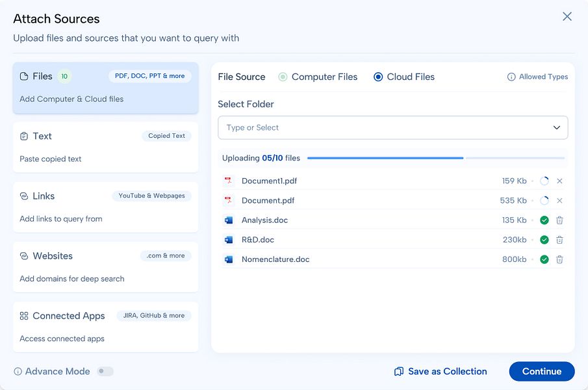Click the PDF icon of Document1.pdf
588x390 pixels.
pos(228,181)
